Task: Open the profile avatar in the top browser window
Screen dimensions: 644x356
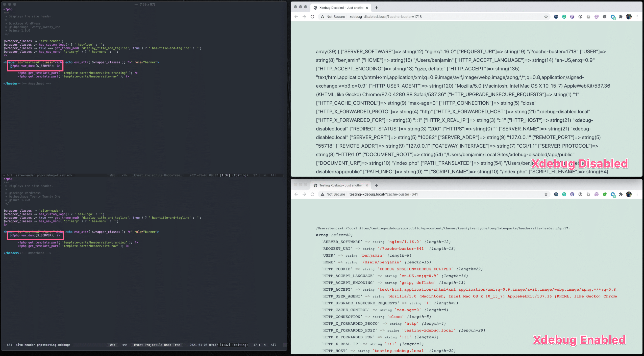Action: pyautogui.click(x=629, y=17)
